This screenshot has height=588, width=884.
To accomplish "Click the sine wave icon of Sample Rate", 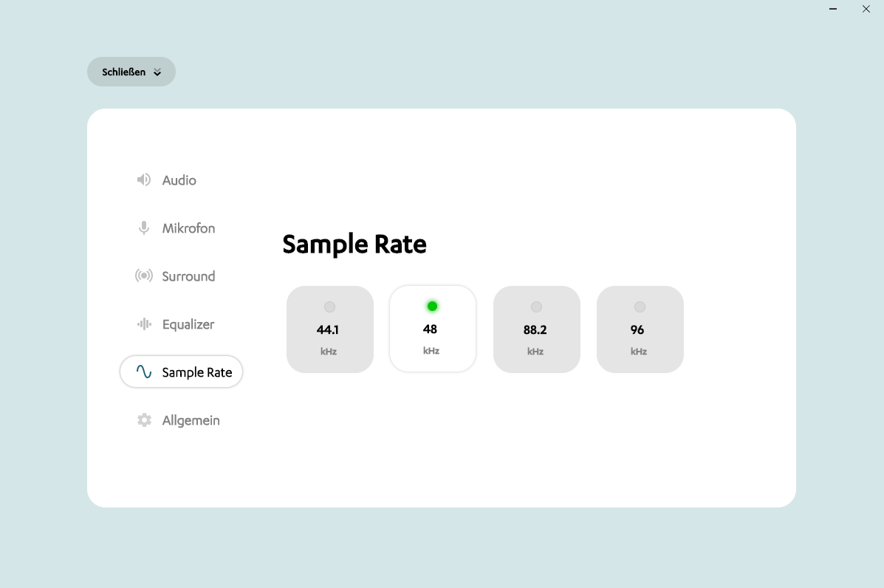I will 144,372.
